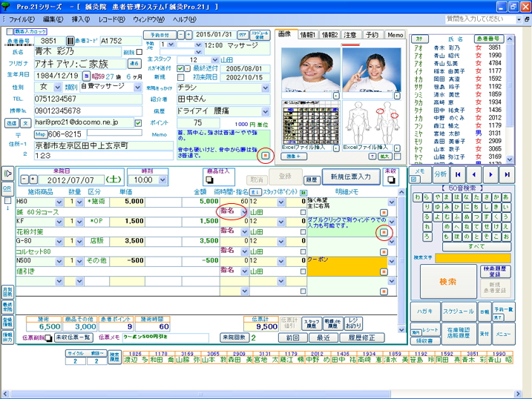This screenshot has width=532, height=399.
Task: Click the minus button beside reservation date
Action: (181, 35)
